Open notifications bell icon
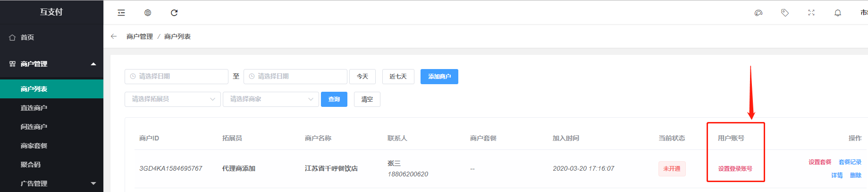 838,13
